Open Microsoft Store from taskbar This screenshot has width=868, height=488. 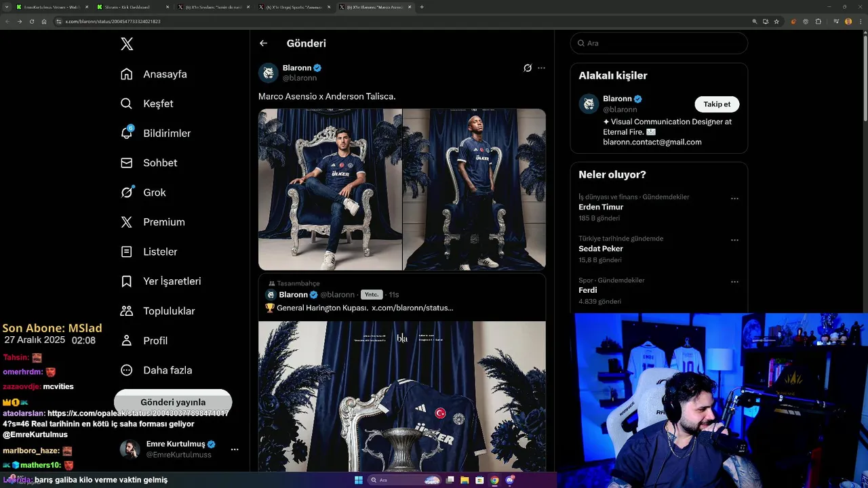(479, 481)
